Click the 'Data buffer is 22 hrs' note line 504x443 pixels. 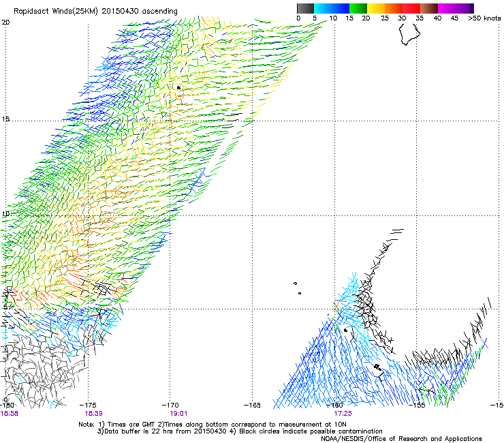coord(240,431)
